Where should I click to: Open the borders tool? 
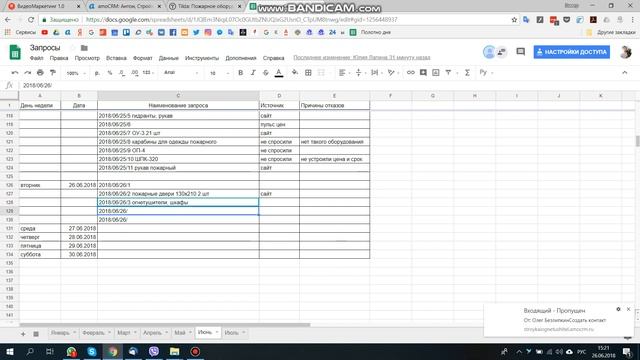click(x=308, y=73)
